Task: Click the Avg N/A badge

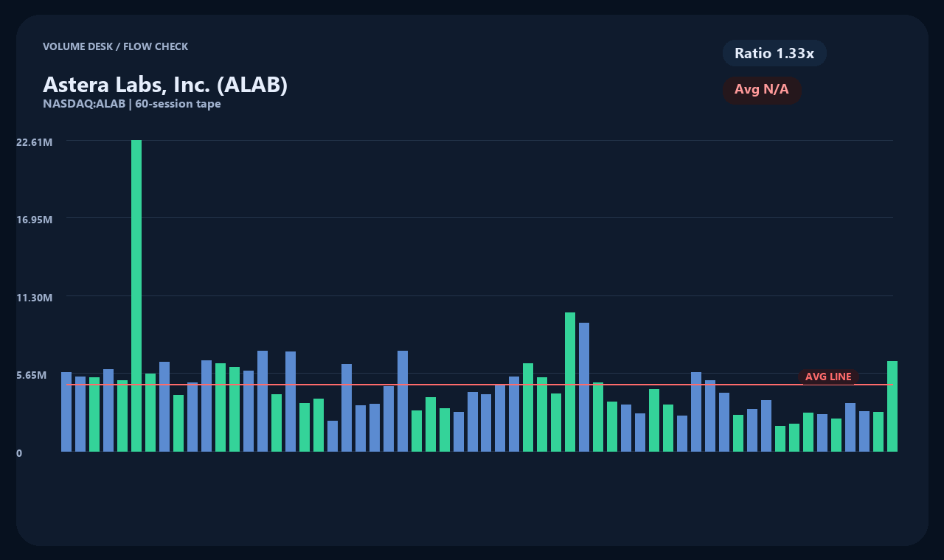Action: 762,90
